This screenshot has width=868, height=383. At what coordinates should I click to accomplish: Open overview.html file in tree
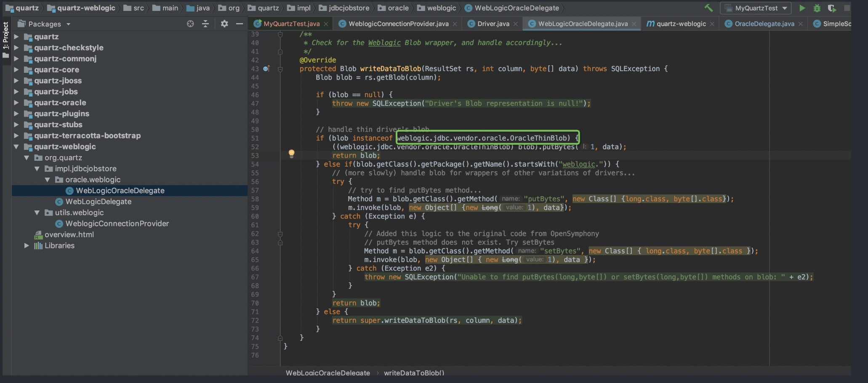click(69, 234)
